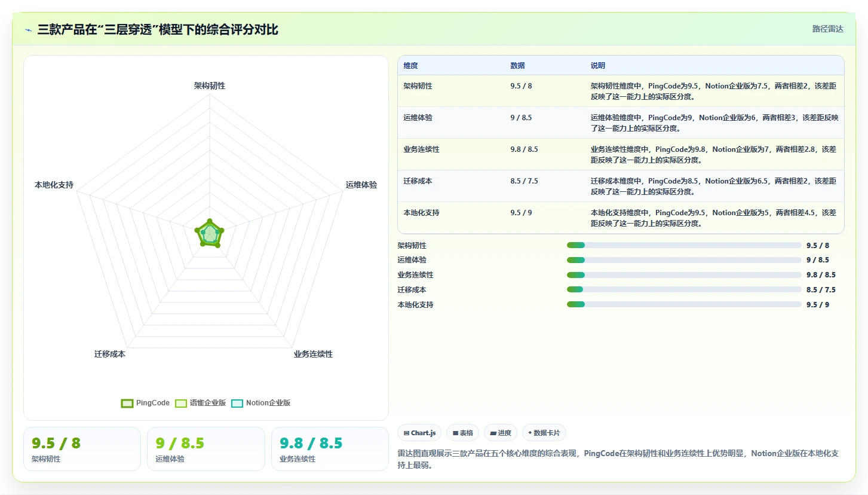Click the 本地化支持 progress bar
This screenshot has height=495, width=868.
tap(684, 304)
